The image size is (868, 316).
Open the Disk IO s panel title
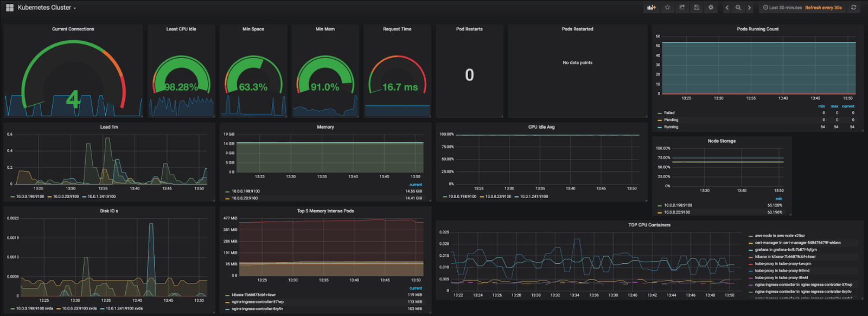(109, 211)
